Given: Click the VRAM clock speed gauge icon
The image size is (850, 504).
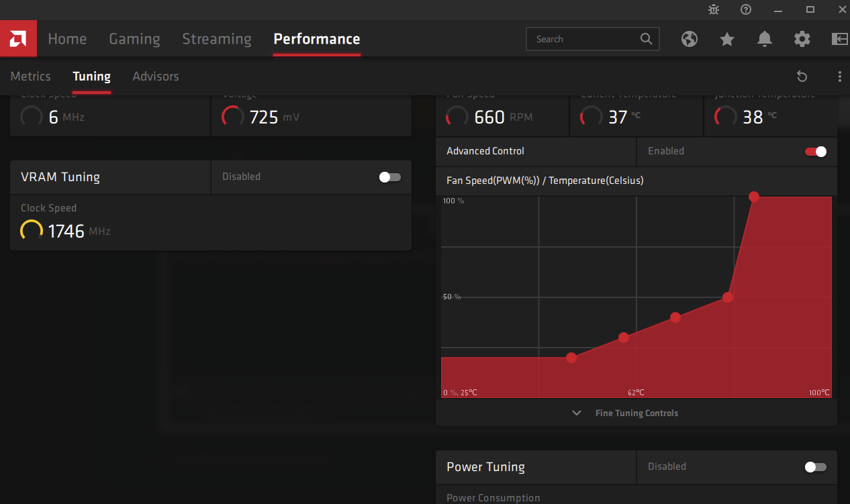Looking at the screenshot, I should point(32,231).
